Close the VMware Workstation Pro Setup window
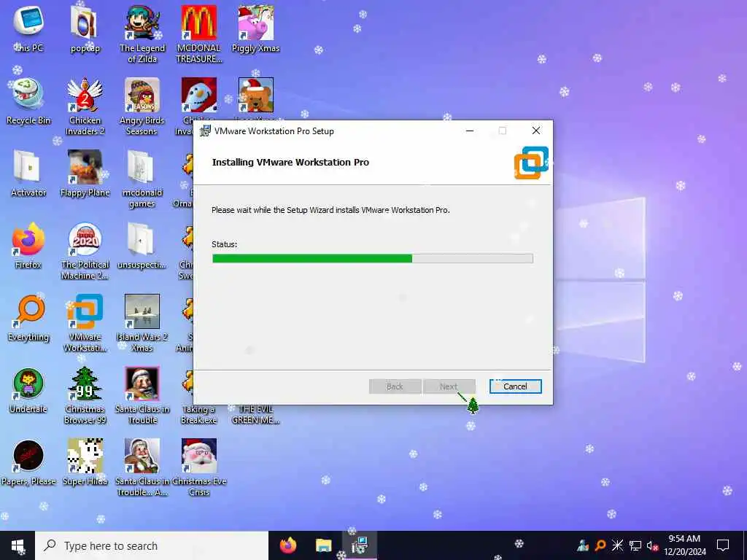 point(536,131)
